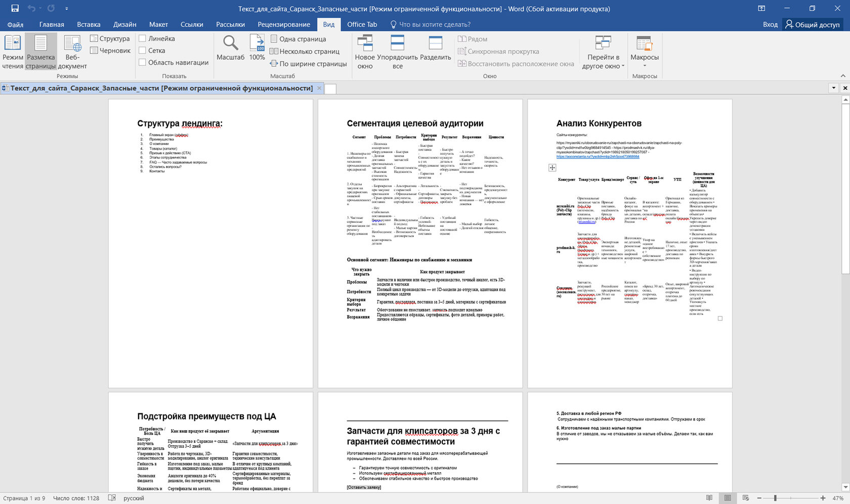This screenshot has width=850, height=504.
Task: Click Рядом side by side view
Action: [x=473, y=39]
